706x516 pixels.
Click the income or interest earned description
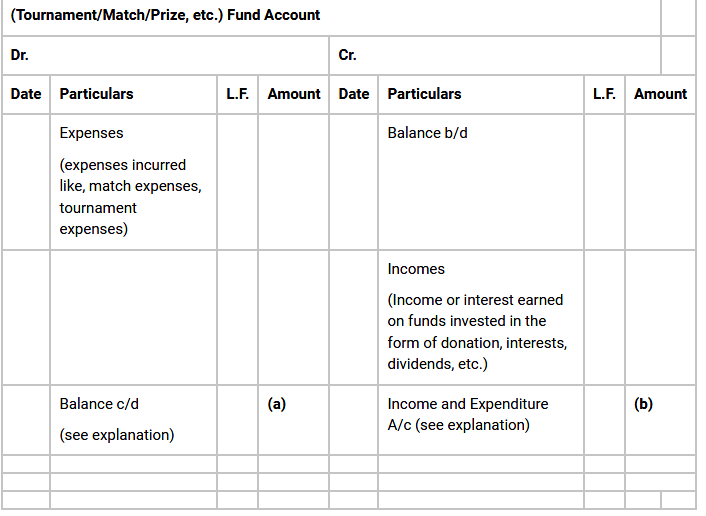click(x=477, y=332)
